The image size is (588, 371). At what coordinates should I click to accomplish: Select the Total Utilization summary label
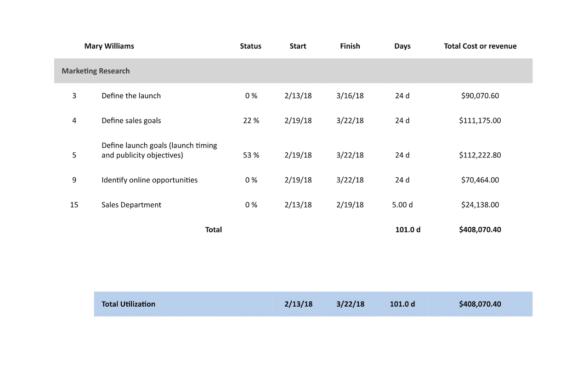tap(128, 304)
